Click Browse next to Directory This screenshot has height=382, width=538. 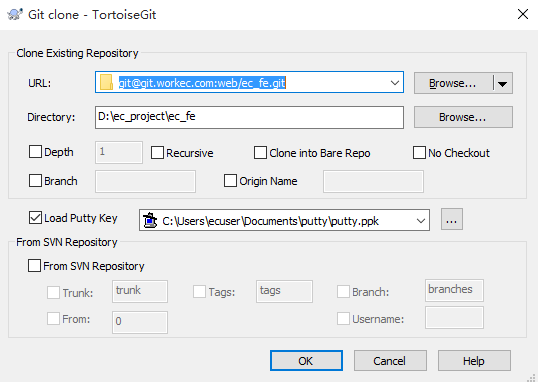[463, 117]
